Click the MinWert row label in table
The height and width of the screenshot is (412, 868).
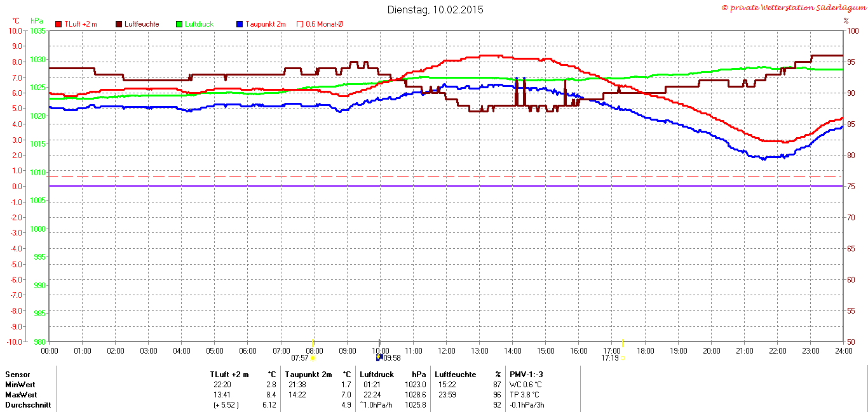pyautogui.click(x=20, y=385)
